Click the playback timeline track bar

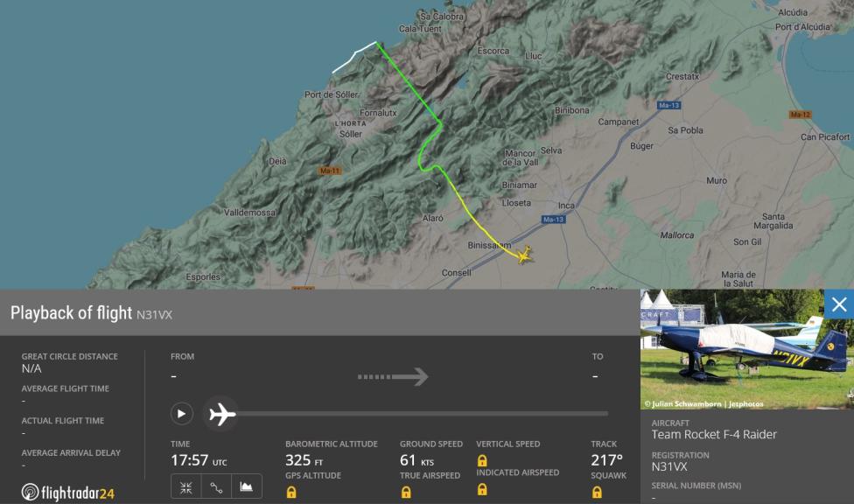[423, 414]
